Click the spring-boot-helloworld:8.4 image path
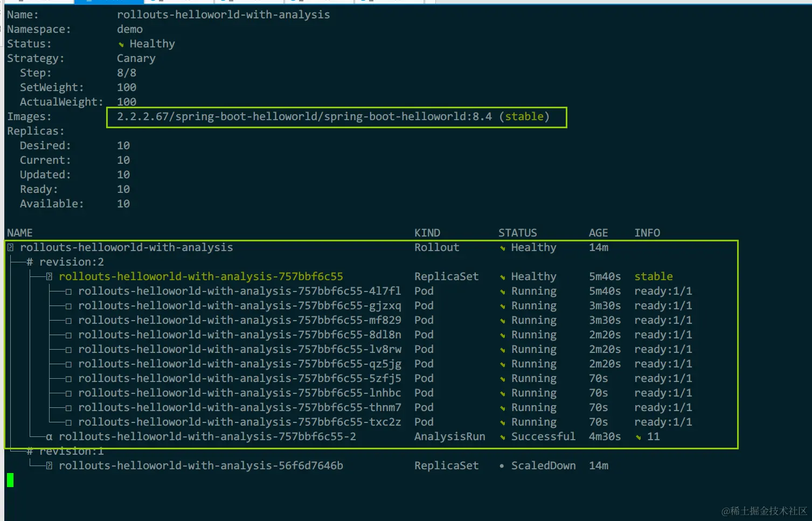Screen dimensions: 812x521 (304, 116)
